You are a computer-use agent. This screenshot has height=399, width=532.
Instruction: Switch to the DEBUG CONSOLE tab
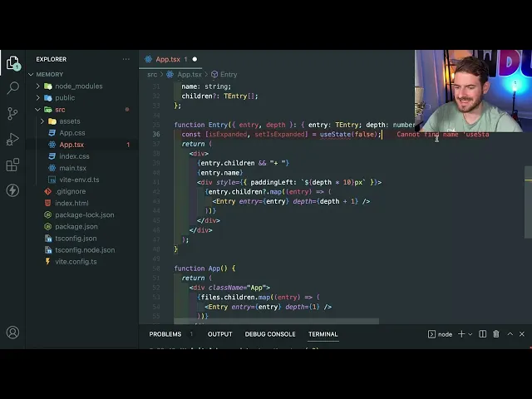click(270, 334)
